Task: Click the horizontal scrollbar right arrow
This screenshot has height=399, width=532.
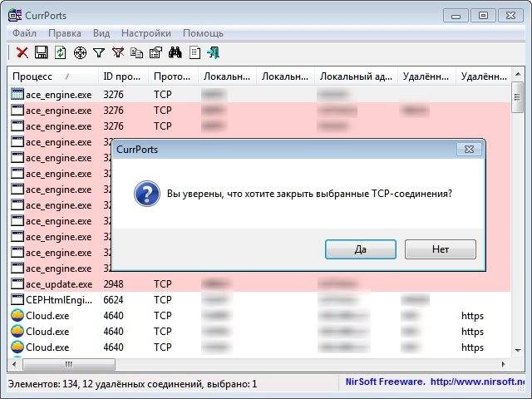Action: click(504, 364)
